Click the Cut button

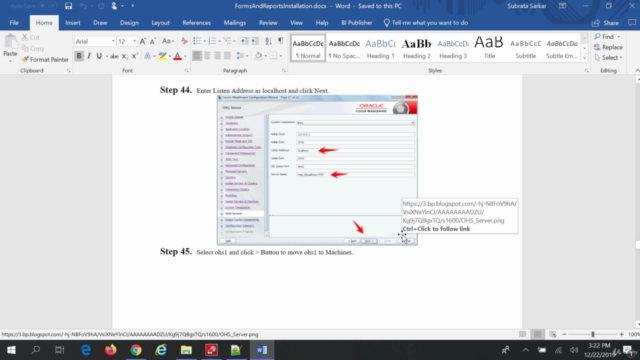[31, 37]
